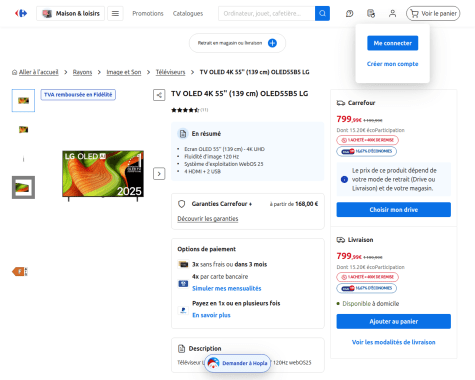Click the share icon beside product title

159,95
